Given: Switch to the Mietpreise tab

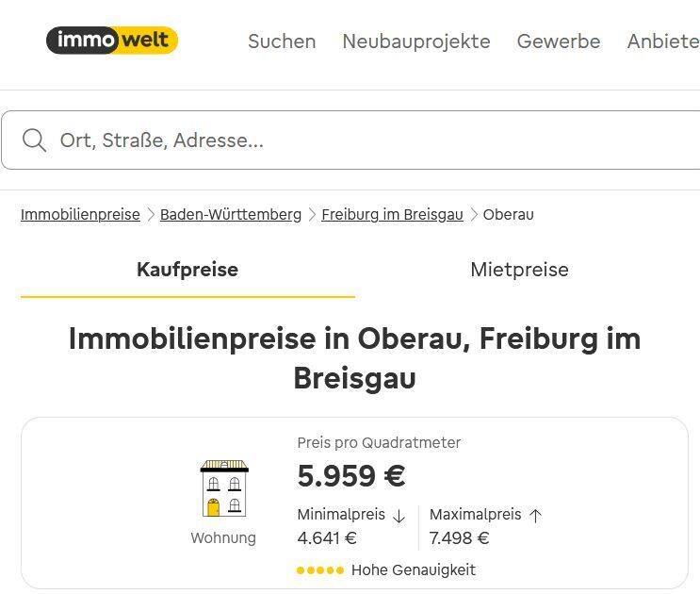Looking at the screenshot, I should pos(520,270).
